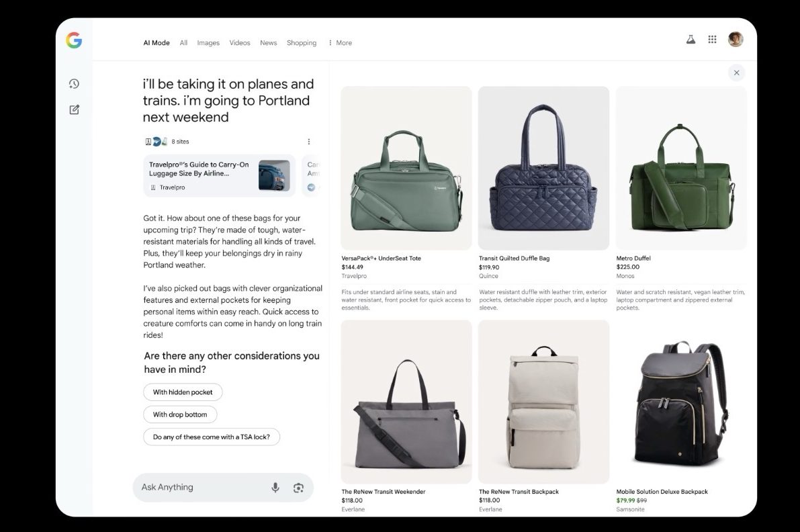Open the account profile avatar
Screen dimensions: 800x532
(736, 40)
